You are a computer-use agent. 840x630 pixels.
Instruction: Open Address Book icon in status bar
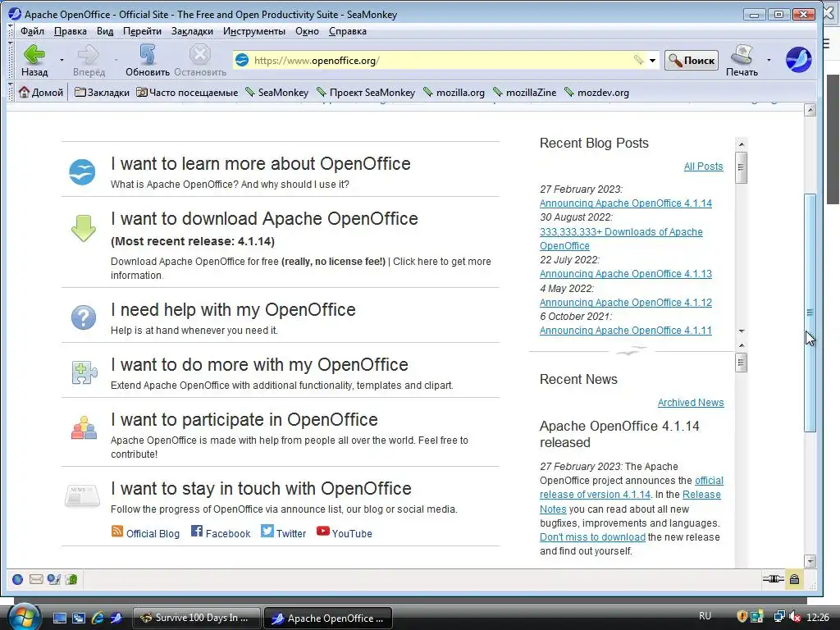pyautogui.click(x=71, y=579)
